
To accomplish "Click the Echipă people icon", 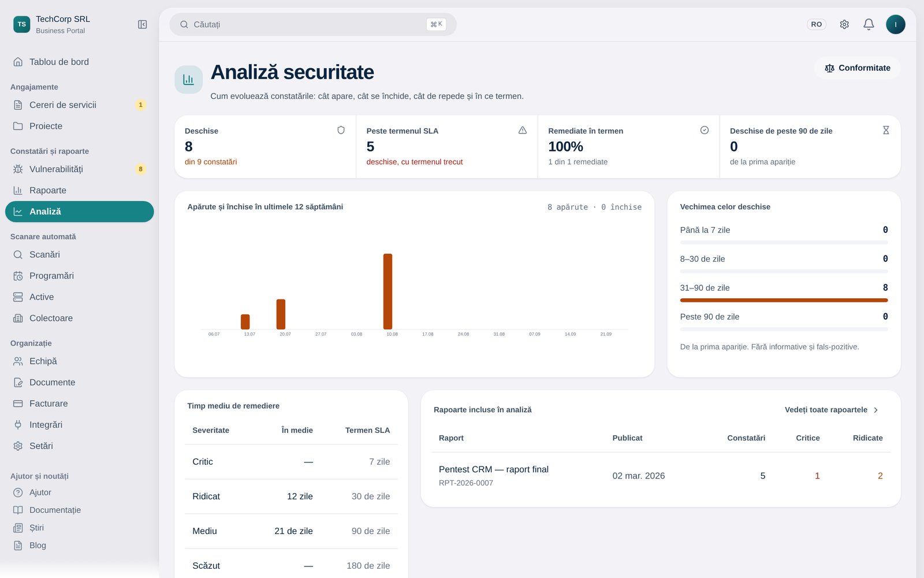I will pyautogui.click(x=18, y=361).
